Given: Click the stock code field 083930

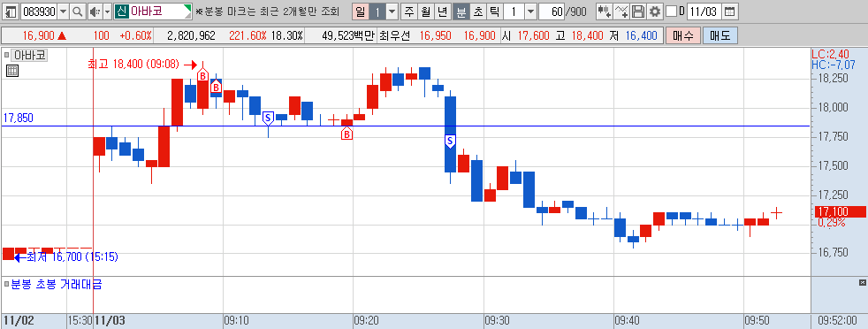Looking at the screenshot, I should 39,11.
